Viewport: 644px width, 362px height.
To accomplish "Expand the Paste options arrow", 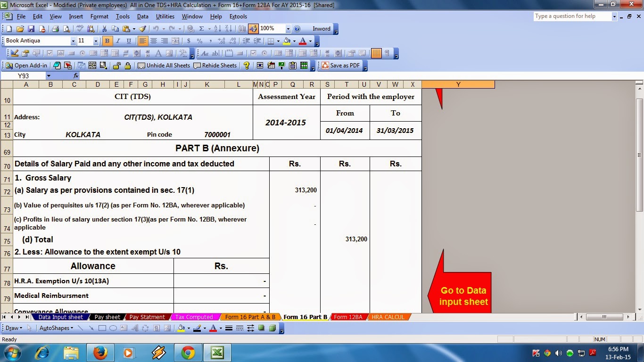I will coord(135,29).
